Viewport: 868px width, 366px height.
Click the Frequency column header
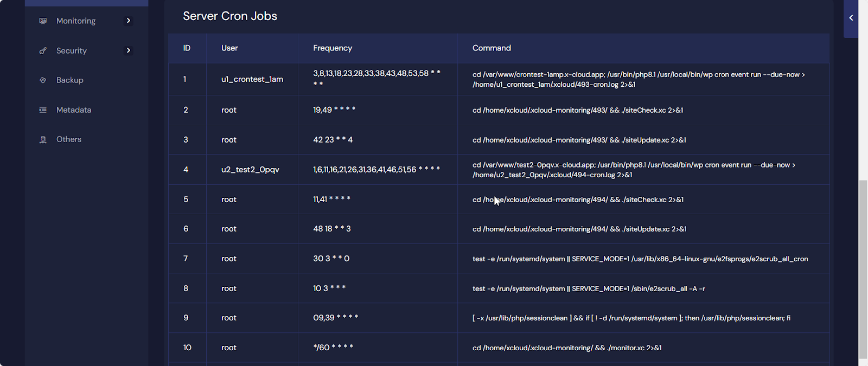(x=333, y=48)
